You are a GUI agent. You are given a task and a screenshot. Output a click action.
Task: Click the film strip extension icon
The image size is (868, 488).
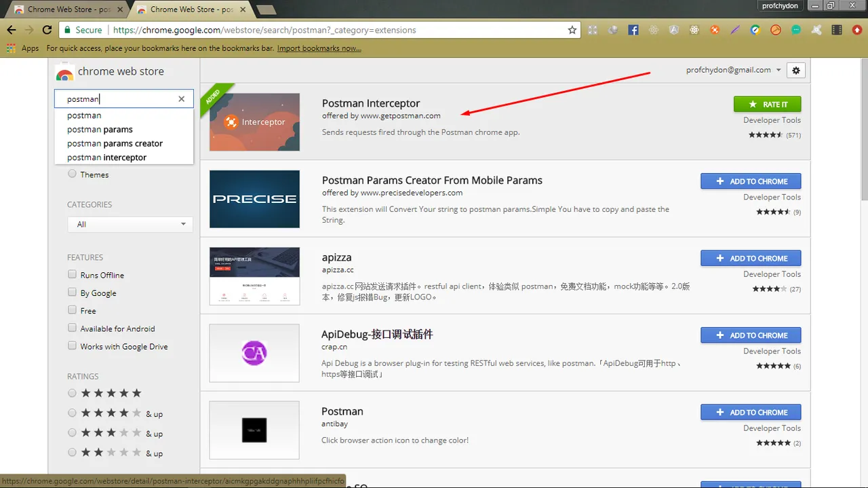point(837,30)
